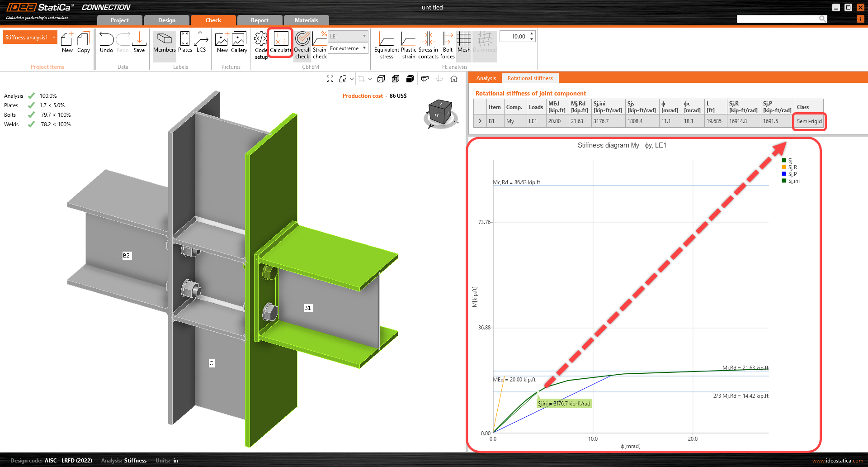Open Code setup settings
The height and width of the screenshot is (467, 868).
[261, 44]
